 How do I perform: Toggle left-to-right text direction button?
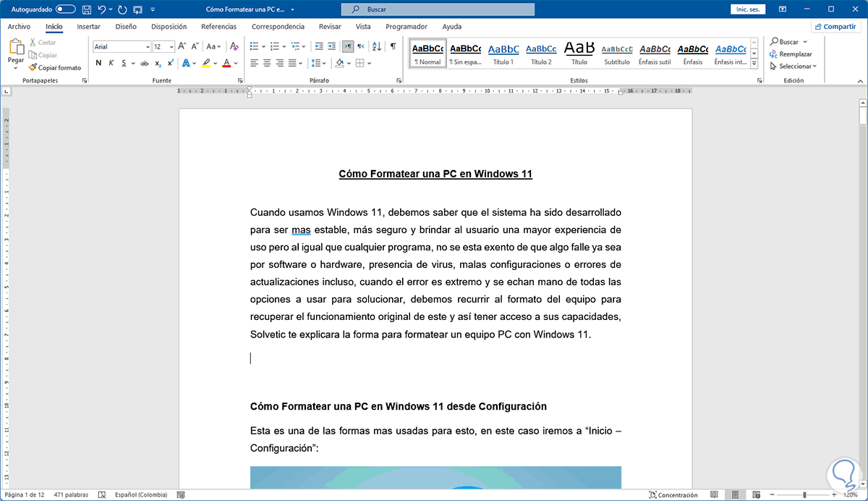348,46
